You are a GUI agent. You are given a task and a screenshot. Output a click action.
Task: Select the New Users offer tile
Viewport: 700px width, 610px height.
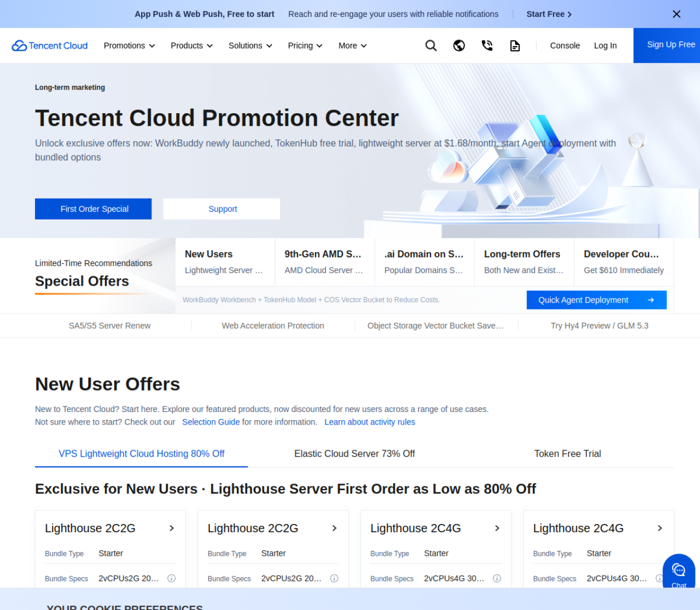pyautogui.click(x=225, y=262)
